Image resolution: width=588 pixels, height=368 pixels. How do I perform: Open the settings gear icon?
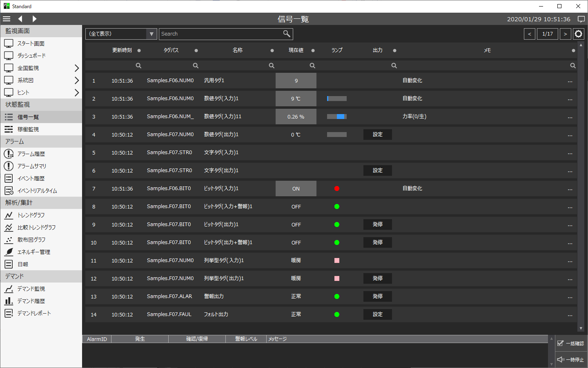coord(578,34)
